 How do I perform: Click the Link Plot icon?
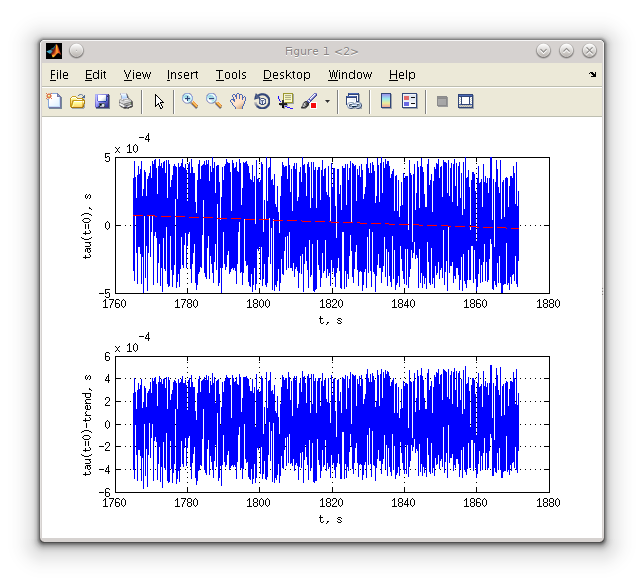pyautogui.click(x=354, y=101)
